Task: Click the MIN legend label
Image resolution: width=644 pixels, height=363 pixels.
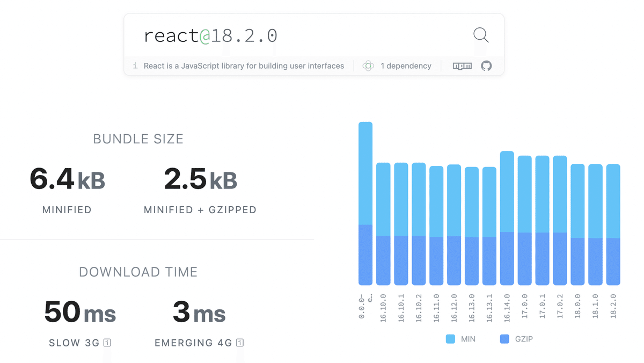Action: [468, 339]
